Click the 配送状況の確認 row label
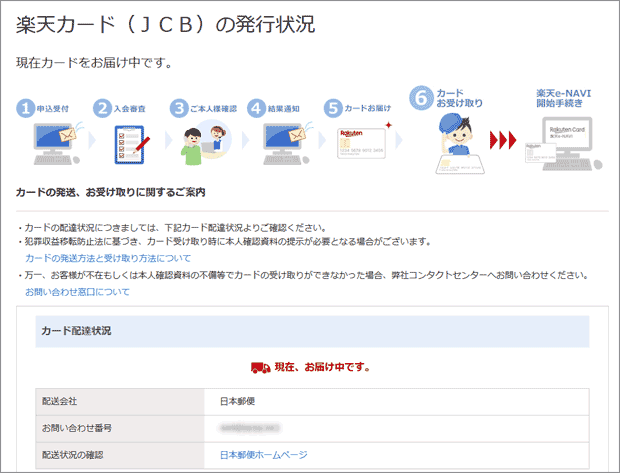This screenshot has height=473, width=620. click(73, 455)
